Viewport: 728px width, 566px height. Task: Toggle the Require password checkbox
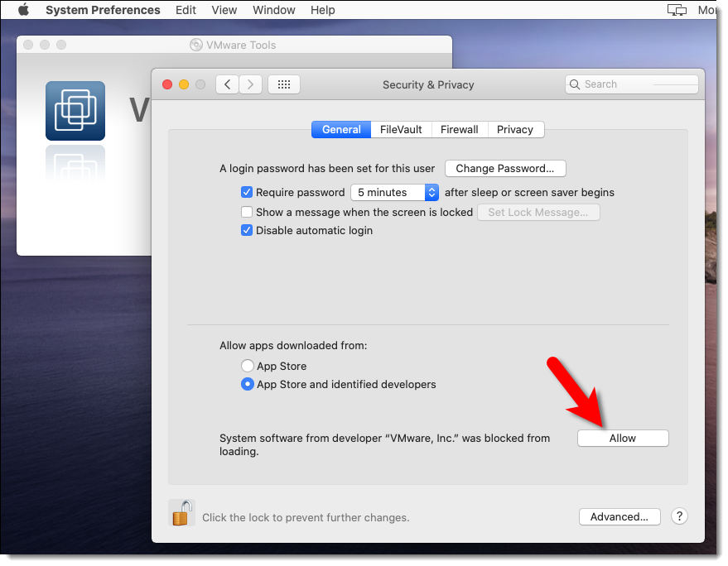247,192
